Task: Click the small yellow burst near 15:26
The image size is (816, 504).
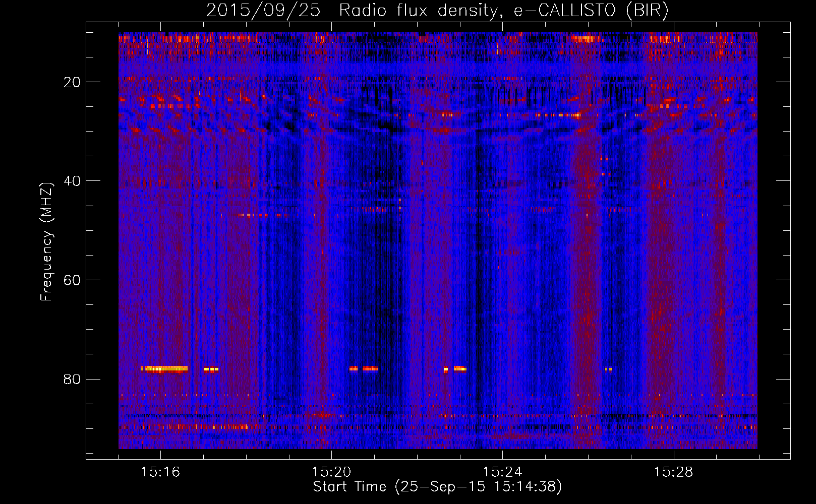Action: pyautogui.click(x=609, y=369)
